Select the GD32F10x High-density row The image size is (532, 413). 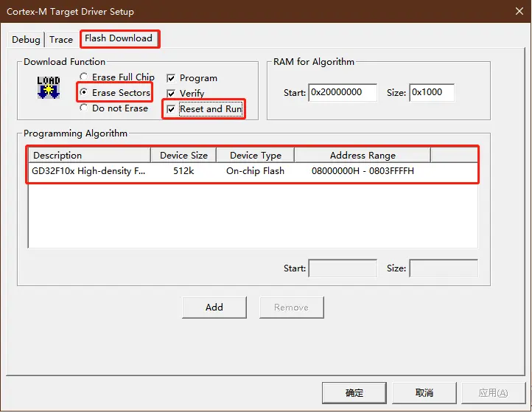253,171
